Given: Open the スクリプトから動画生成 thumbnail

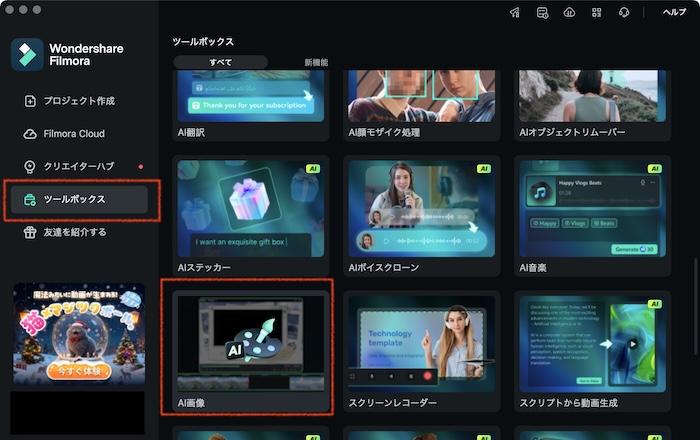Looking at the screenshot, I should tap(592, 343).
